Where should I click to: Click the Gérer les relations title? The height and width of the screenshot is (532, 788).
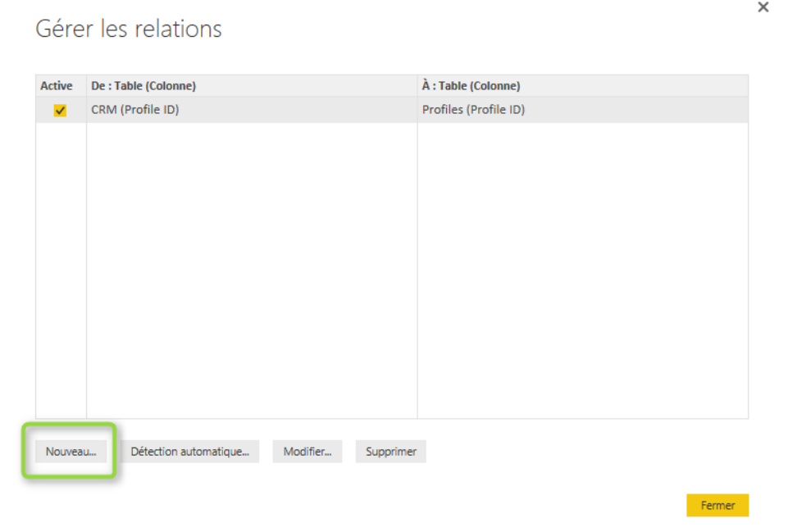coord(129,30)
